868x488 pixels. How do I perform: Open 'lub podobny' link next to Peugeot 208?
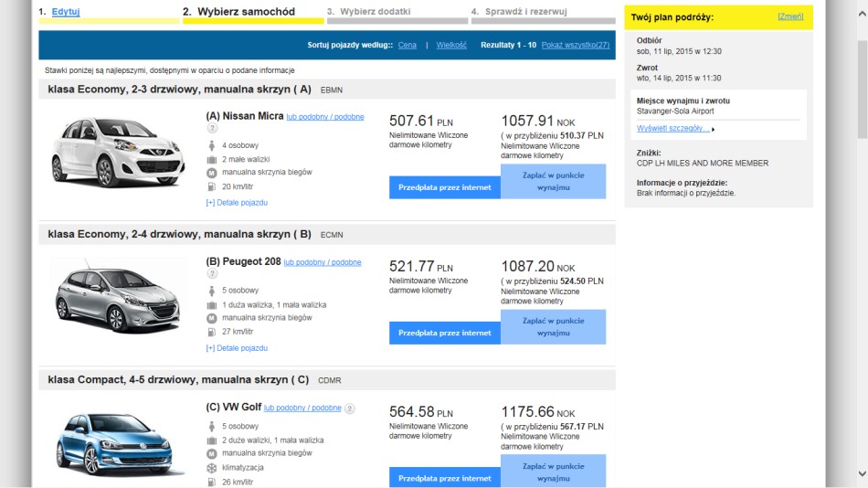click(323, 262)
